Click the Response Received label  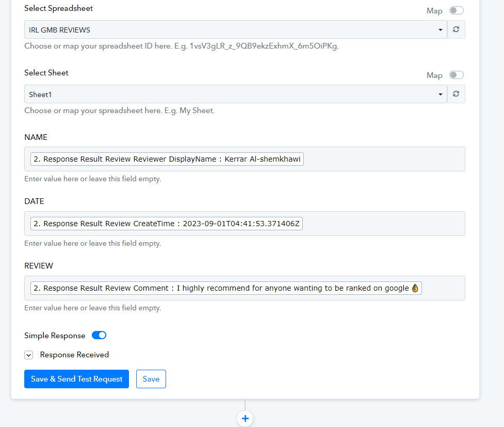(74, 355)
